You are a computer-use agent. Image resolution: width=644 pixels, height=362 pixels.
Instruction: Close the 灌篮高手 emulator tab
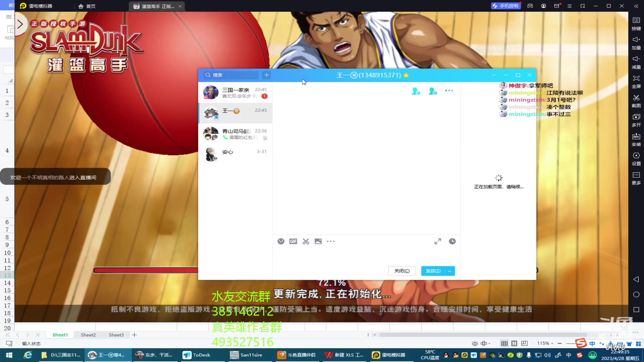180,6
